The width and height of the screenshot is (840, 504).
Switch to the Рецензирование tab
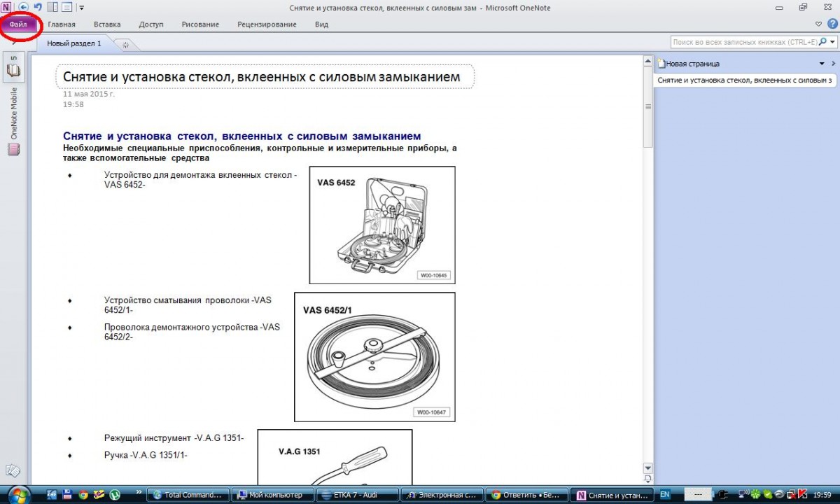coord(267,24)
